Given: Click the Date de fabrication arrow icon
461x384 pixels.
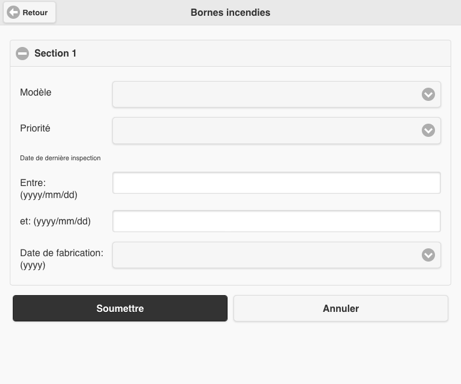Looking at the screenshot, I should [x=428, y=255].
